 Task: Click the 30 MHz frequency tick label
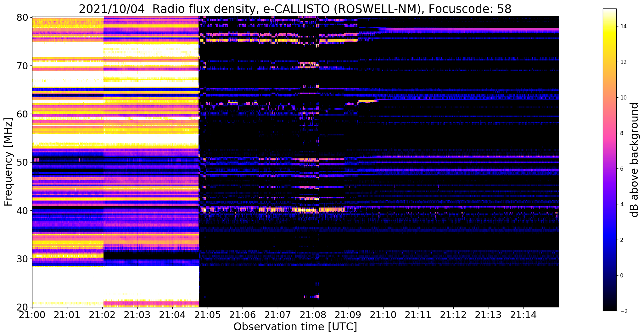pos(22,259)
